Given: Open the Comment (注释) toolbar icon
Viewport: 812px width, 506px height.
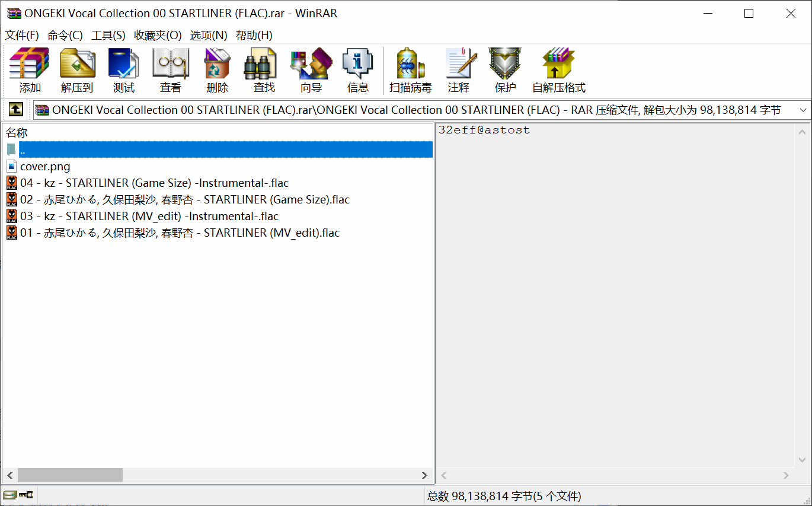Looking at the screenshot, I should (459, 71).
